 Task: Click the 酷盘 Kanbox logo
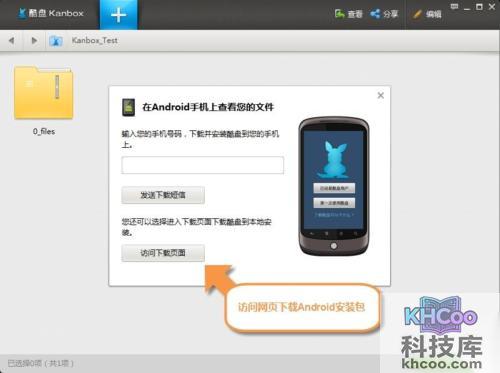(50, 13)
